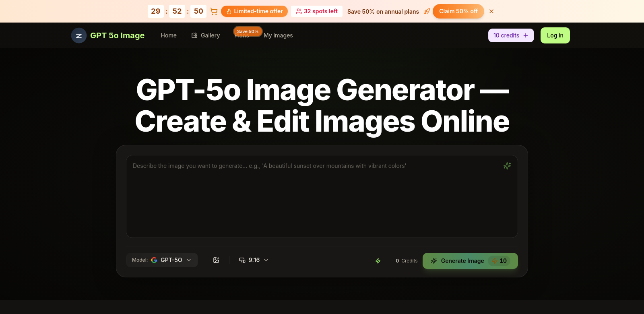Viewport: 644px width, 314px height.
Task: Click the rocket icon in banner
Action: pyautogui.click(x=427, y=11)
